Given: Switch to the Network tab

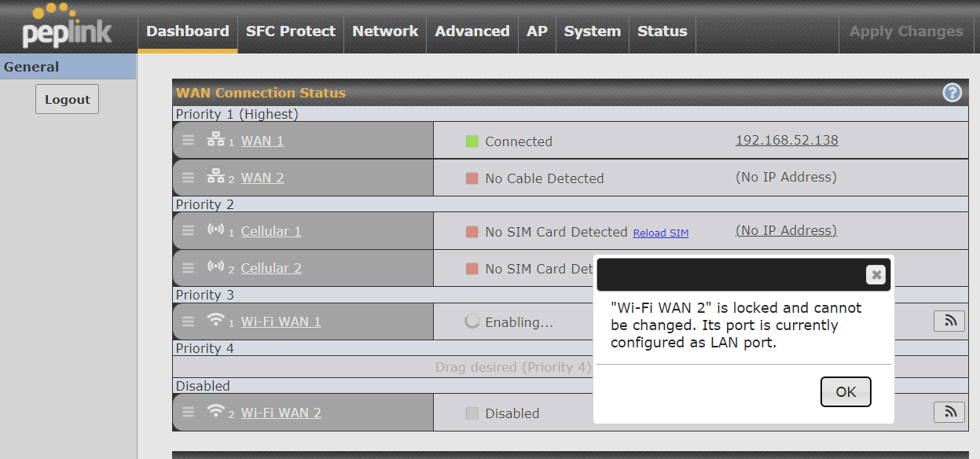Looking at the screenshot, I should (x=385, y=31).
